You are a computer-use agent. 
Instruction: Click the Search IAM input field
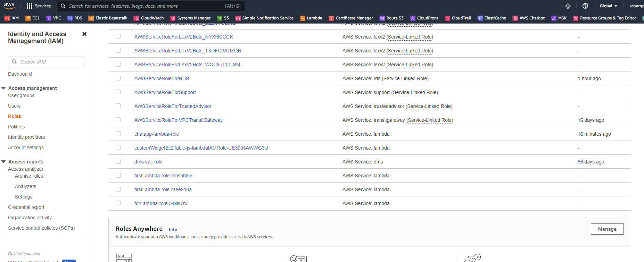[x=46, y=62]
